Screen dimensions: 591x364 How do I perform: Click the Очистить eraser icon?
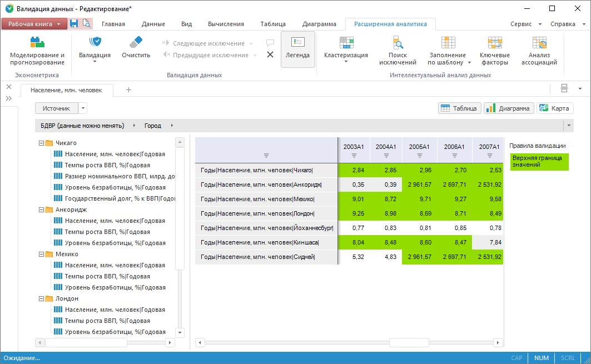136,43
